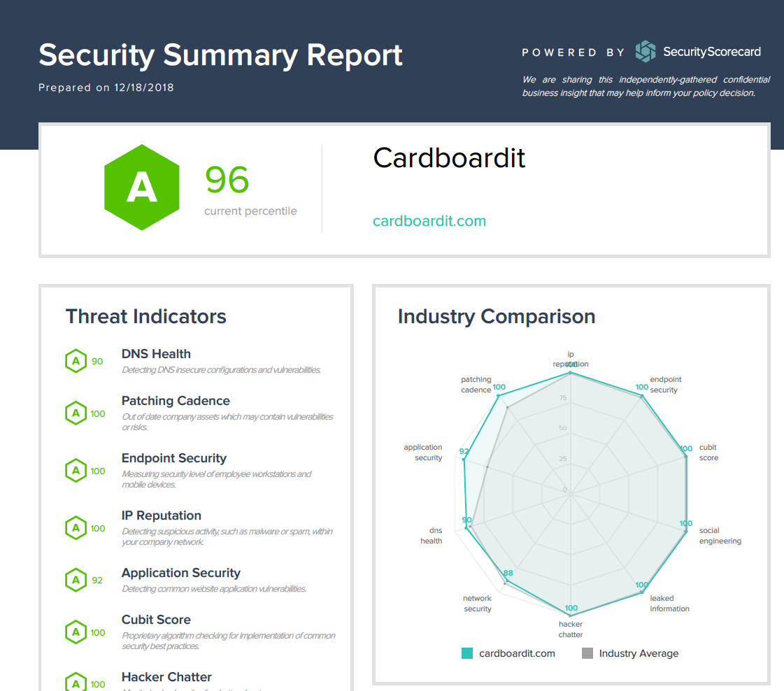Select the Endpoint Security heading

coord(174,459)
